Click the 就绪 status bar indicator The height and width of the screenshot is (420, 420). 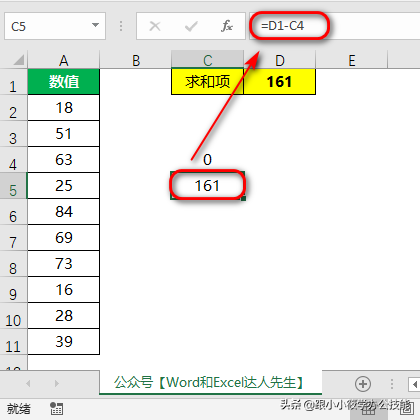pos(19,409)
